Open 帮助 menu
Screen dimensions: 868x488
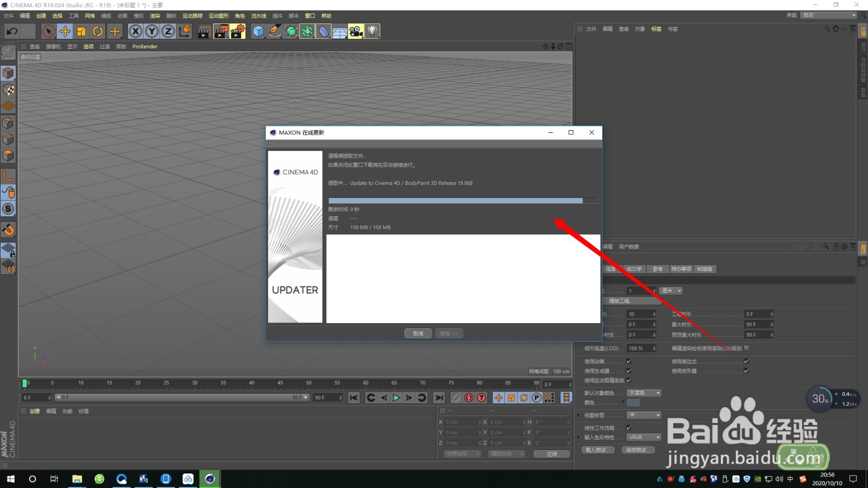[326, 16]
